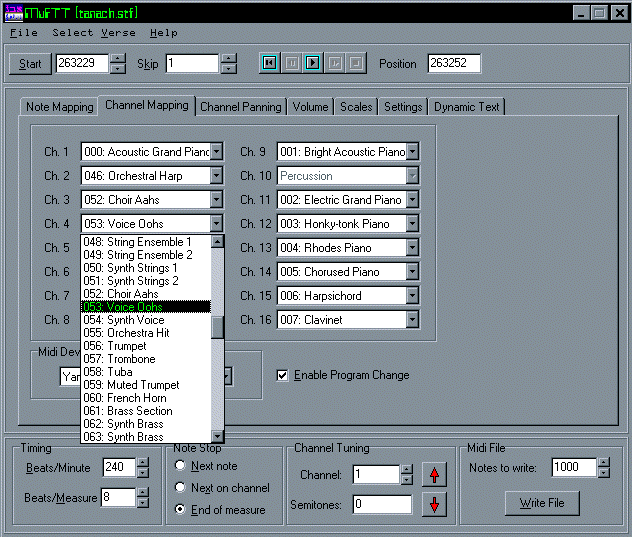Choose 048: String Ensemble 1 from list
This screenshot has height=537, width=632.
(146, 242)
